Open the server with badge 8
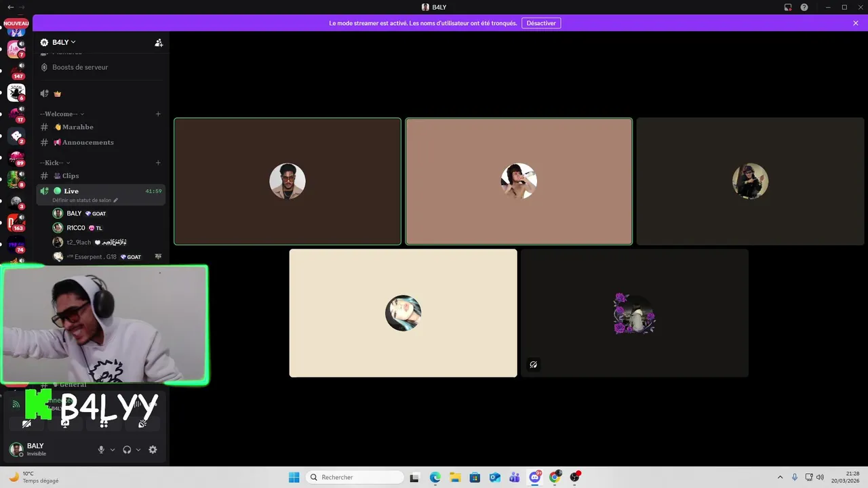 point(16,180)
